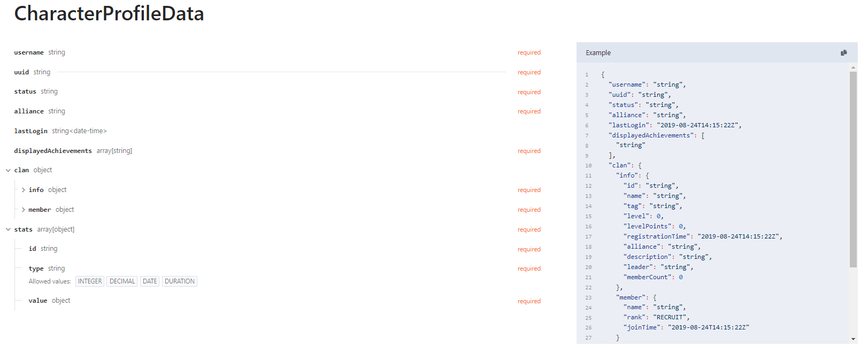Viewport: 868px width, 353px height.
Task: Click the Example panel header title
Action: pyautogui.click(x=598, y=53)
